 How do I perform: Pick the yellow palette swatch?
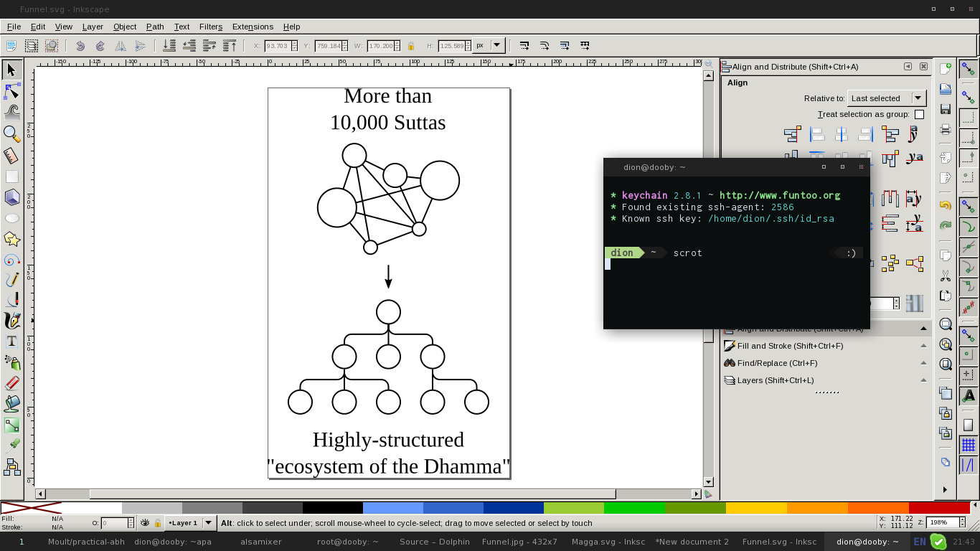756,508
